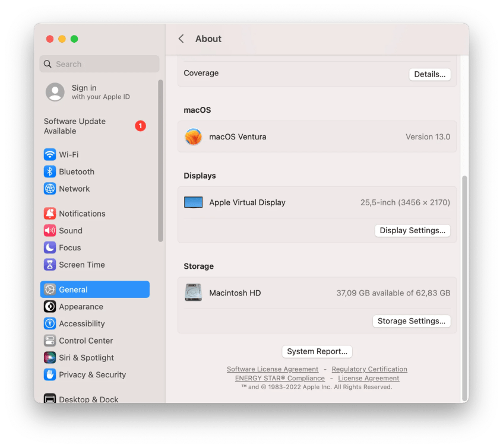Select Appearance sidebar label
The image size is (503, 448).
coord(81,307)
